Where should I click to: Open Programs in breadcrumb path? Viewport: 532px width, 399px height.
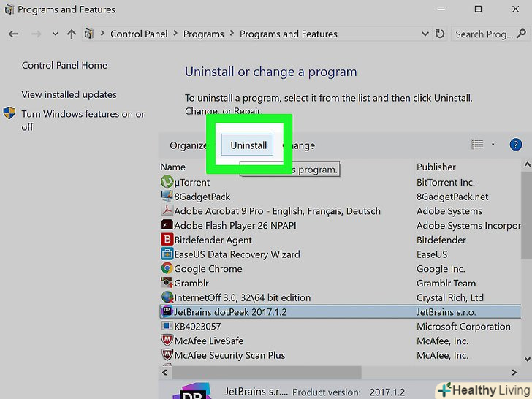tap(203, 34)
